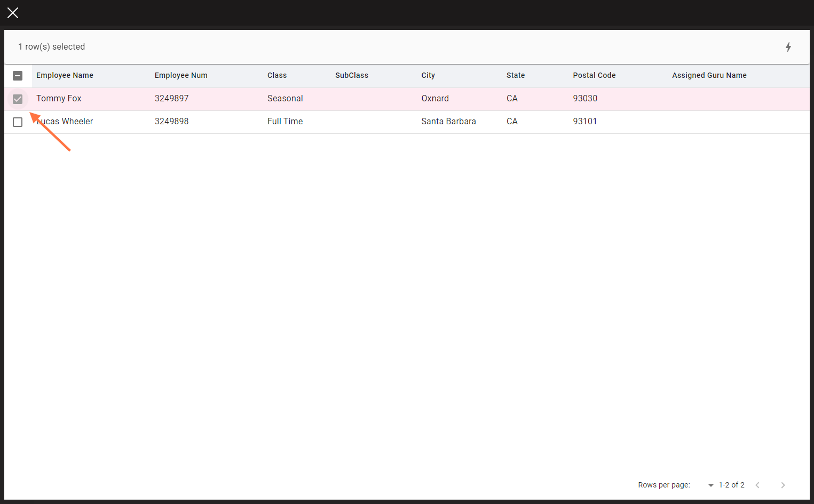Click the Assigned Guru Name header
Viewport: 814px width, 504px height.
coord(709,75)
